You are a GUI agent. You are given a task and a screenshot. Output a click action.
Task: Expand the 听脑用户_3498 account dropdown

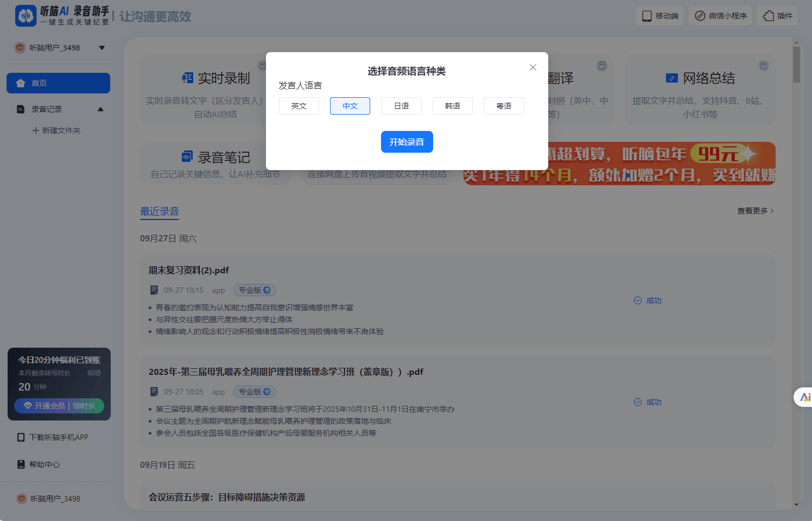coord(101,48)
